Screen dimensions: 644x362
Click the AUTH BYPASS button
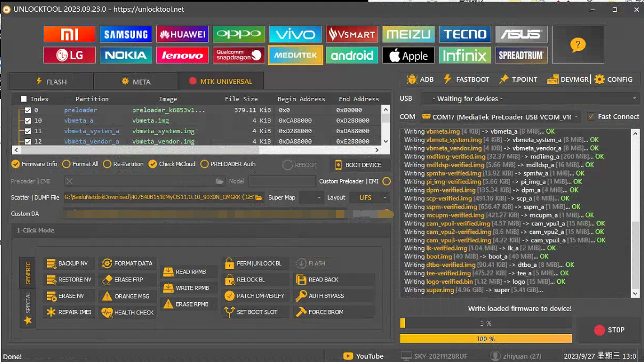pyautogui.click(x=334, y=295)
